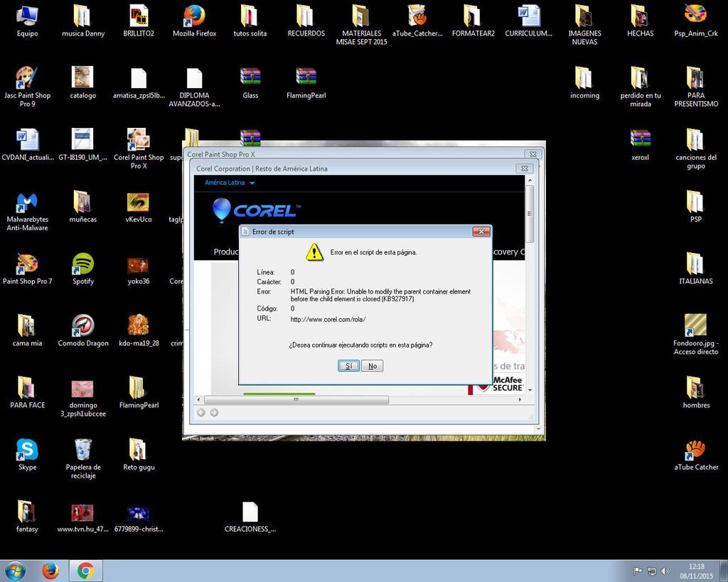728x582 pixels.
Task: Click the Sí button in script error dialog
Action: click(348, 366)
